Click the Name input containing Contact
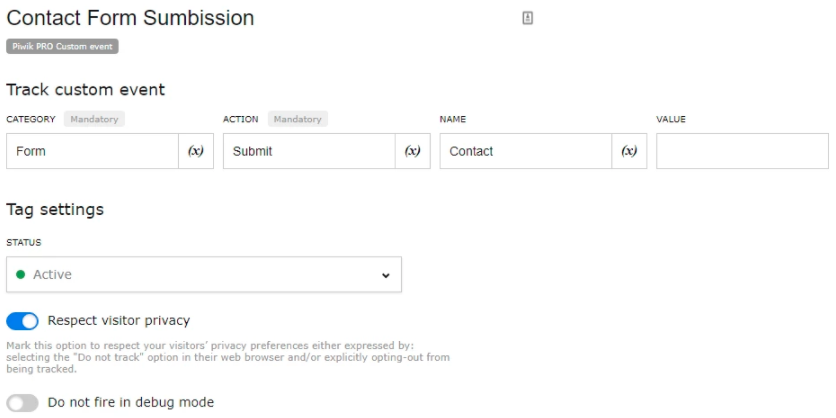The width and height of the screenshot is (836, 418). click(x=526, y=151)
